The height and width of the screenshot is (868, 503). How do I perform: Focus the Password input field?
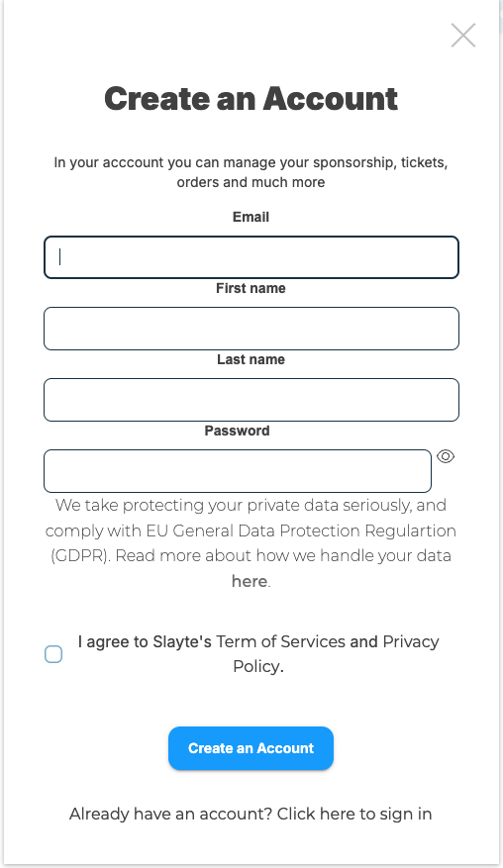238,471
